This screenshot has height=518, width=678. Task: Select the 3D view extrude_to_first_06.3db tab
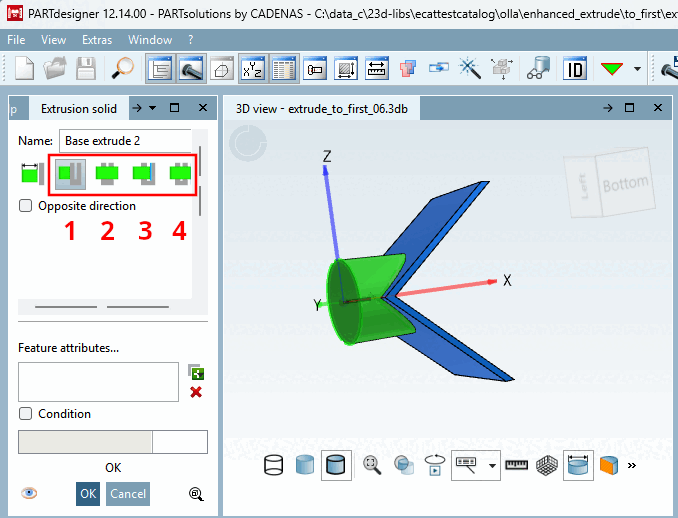(x=322, y=109)
